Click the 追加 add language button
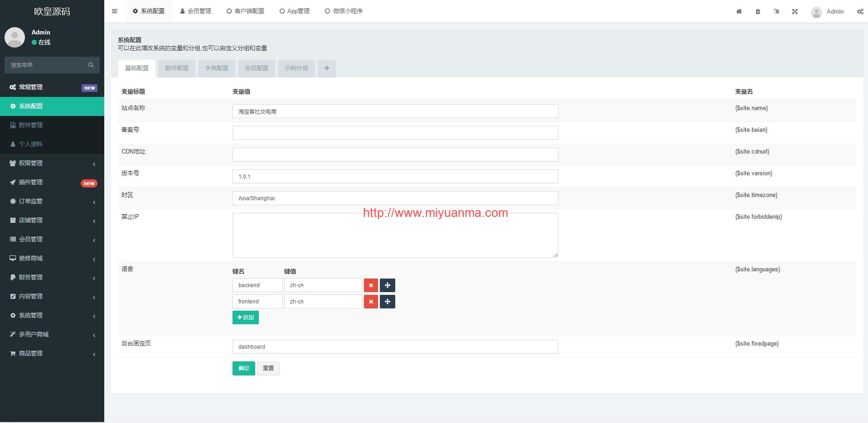Image resolution: width=868 pixels, height=423 pixels. [x=246, y=317]
